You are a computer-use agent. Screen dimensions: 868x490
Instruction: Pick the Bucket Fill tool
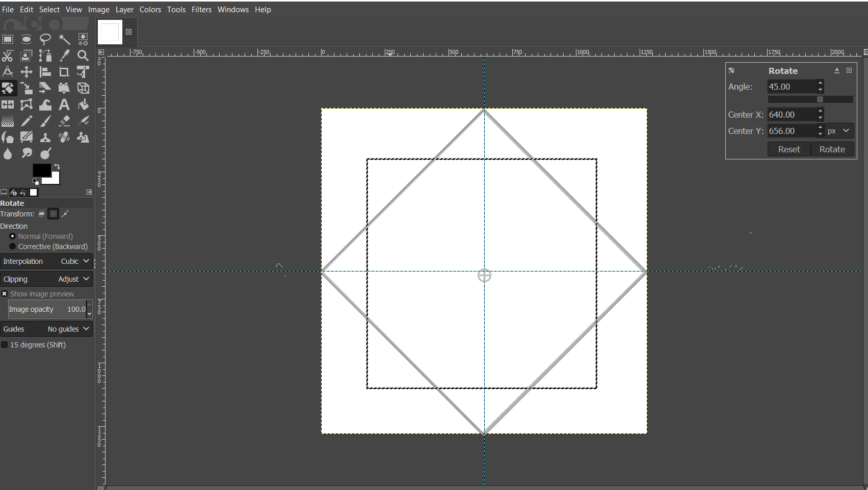(83, 104)
